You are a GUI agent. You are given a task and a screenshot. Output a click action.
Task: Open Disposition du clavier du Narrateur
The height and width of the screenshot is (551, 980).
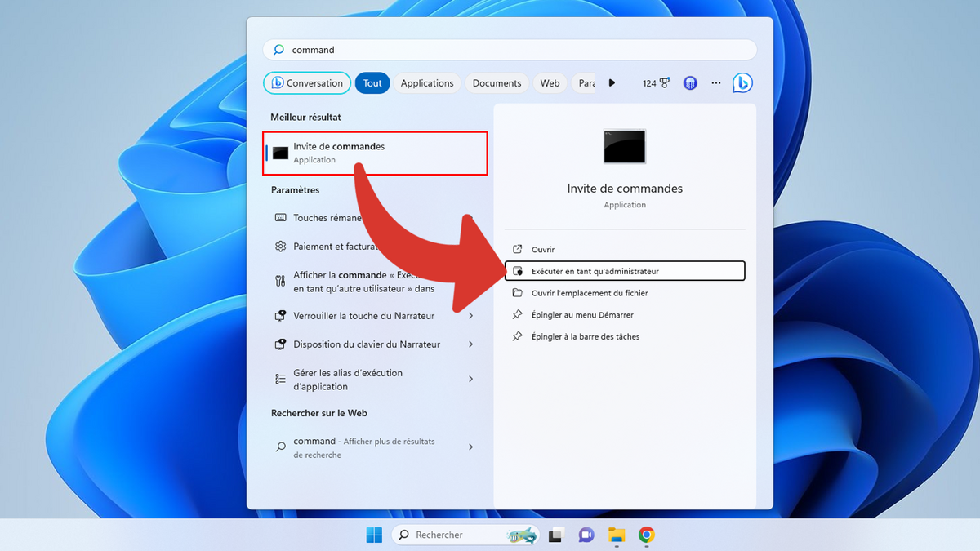[374, 344]
